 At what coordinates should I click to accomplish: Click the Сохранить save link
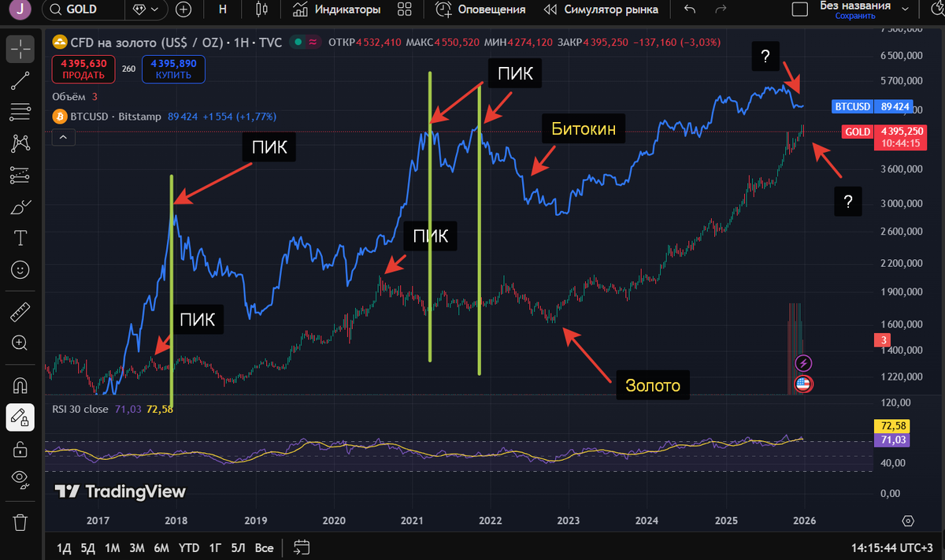pos(854,16)
